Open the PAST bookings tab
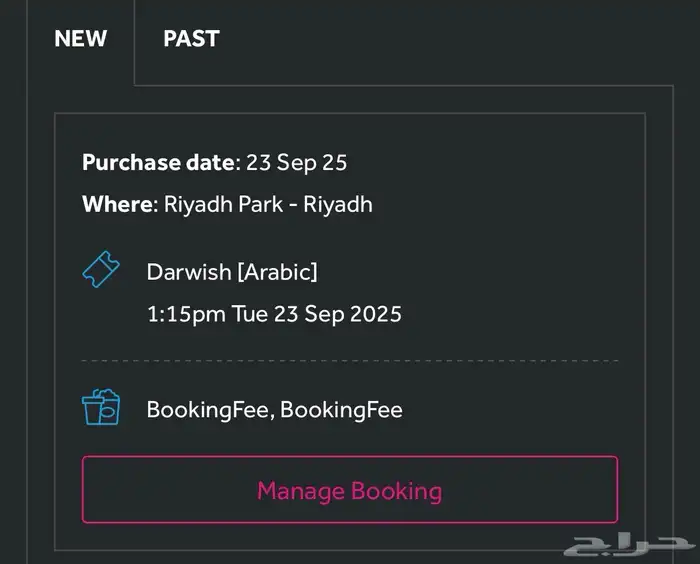The image size is (700, 564). point(191,39)
